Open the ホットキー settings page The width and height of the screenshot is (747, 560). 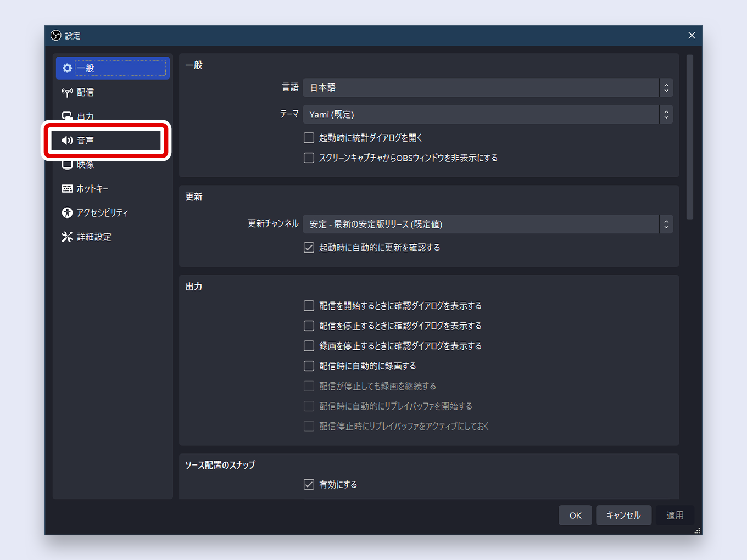point(113,188)
